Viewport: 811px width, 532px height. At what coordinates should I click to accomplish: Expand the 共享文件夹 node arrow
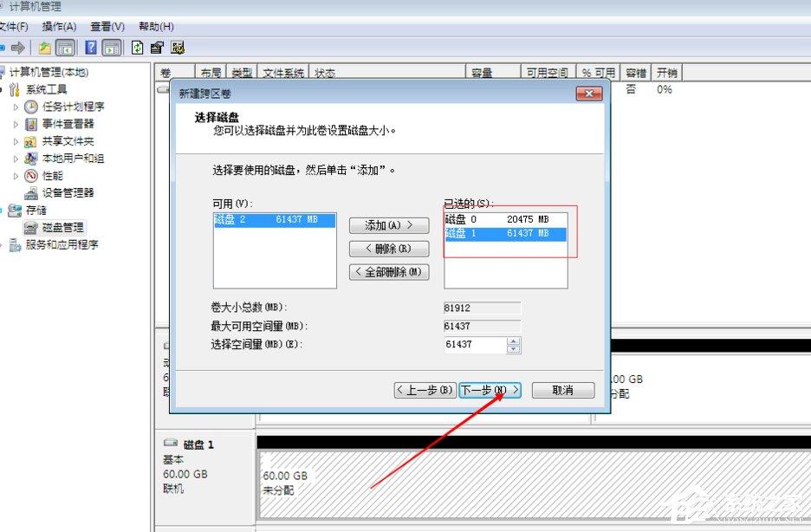(x=15, y=140)
